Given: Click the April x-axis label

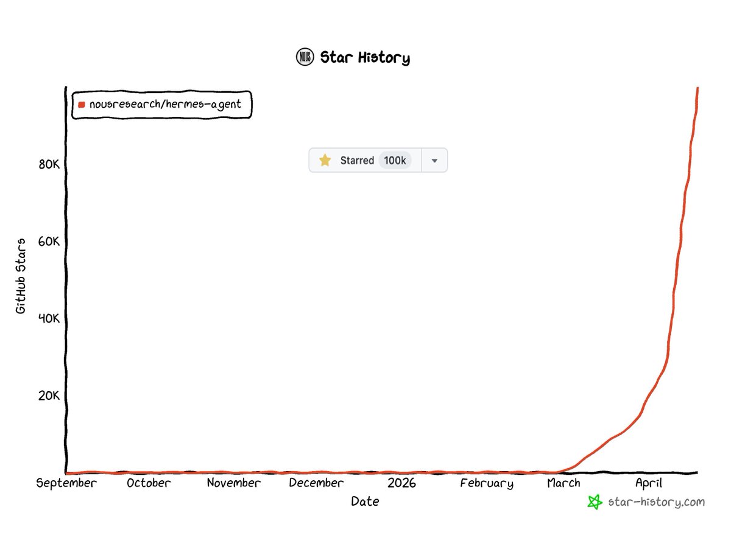Looking at the screenshot, I should pyautogui.click(x=648, y=483).
